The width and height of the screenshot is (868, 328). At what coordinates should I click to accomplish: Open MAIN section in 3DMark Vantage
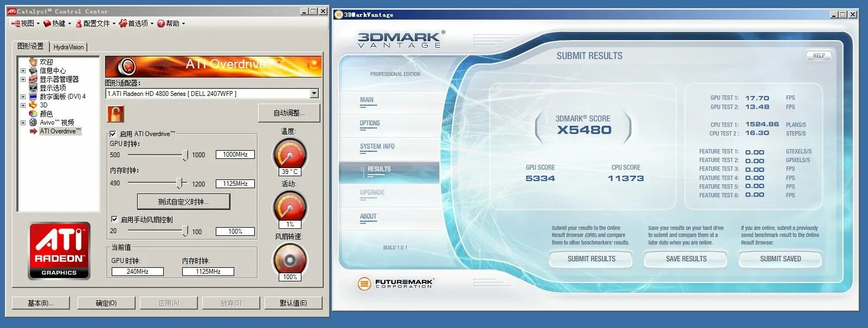(367, 100)
